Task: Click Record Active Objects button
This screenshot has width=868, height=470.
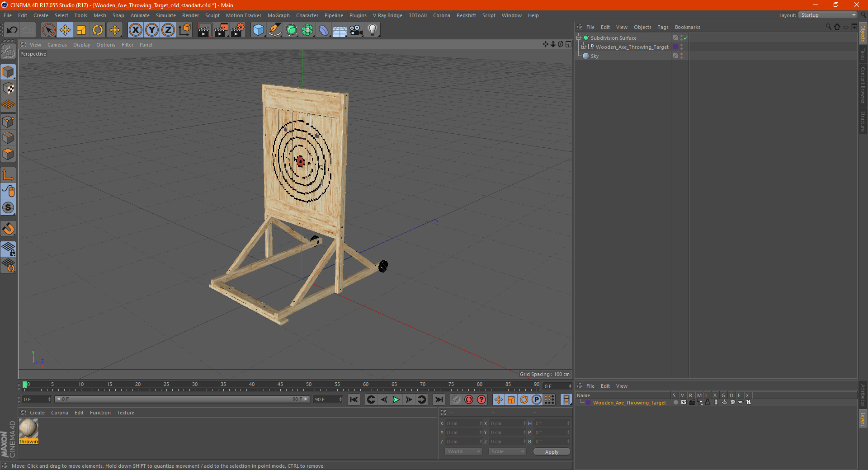Action: (456, 399)
